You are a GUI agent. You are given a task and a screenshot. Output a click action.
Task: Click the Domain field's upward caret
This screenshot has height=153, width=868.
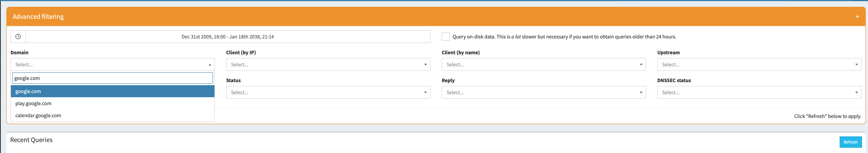click(x=210, y=64)
